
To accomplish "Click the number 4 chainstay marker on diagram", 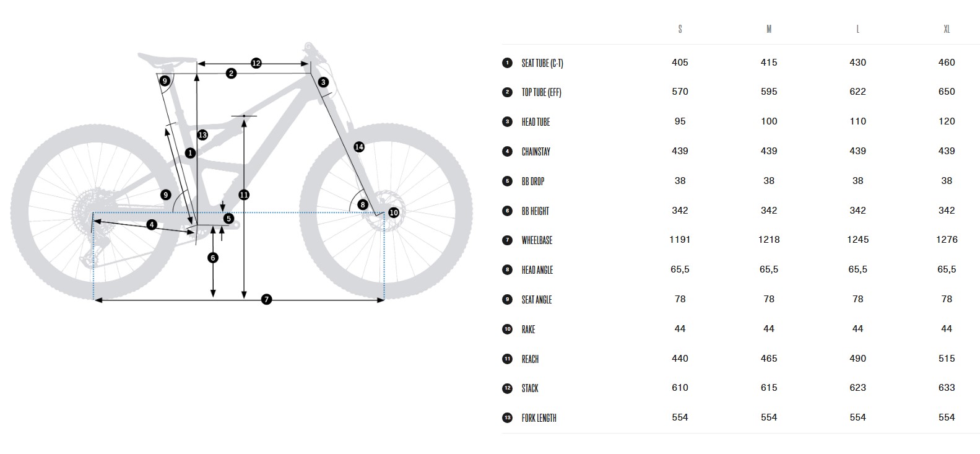I will coord(152,224).
